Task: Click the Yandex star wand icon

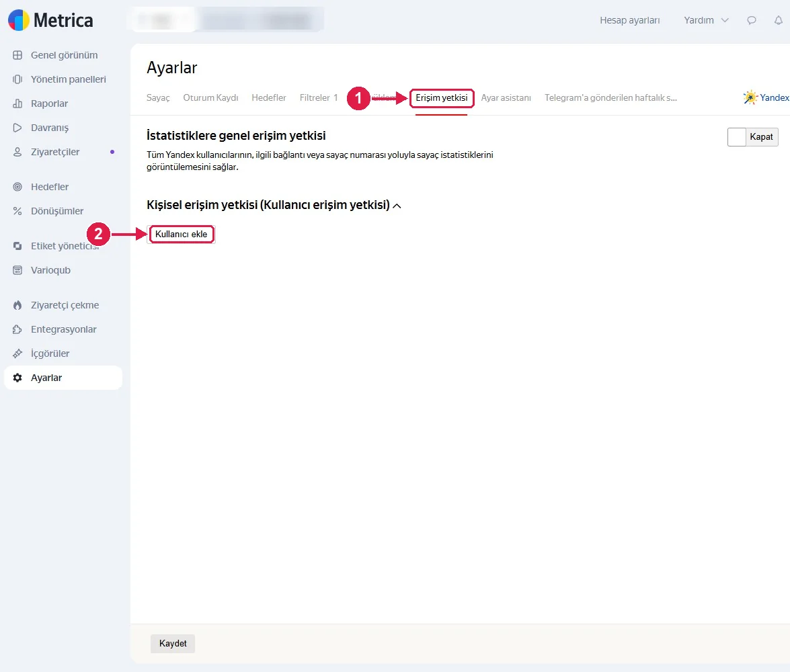Action: coord(750,97)
